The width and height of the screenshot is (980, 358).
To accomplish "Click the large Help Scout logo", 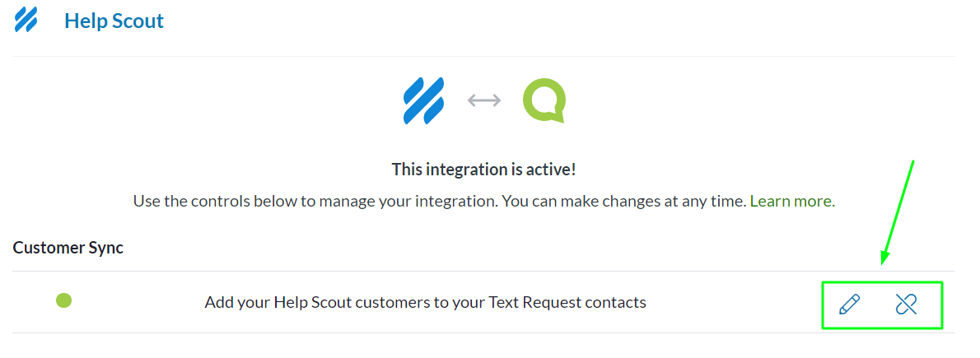I will [x=424, y=101].
